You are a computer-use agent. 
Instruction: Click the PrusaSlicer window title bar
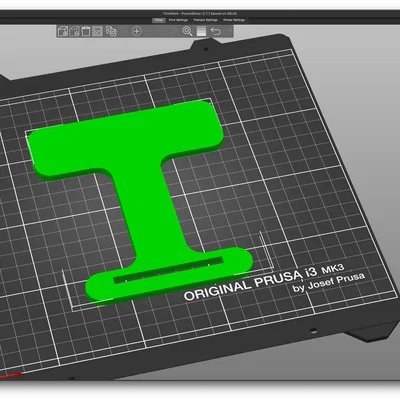(x=200, y=14)
